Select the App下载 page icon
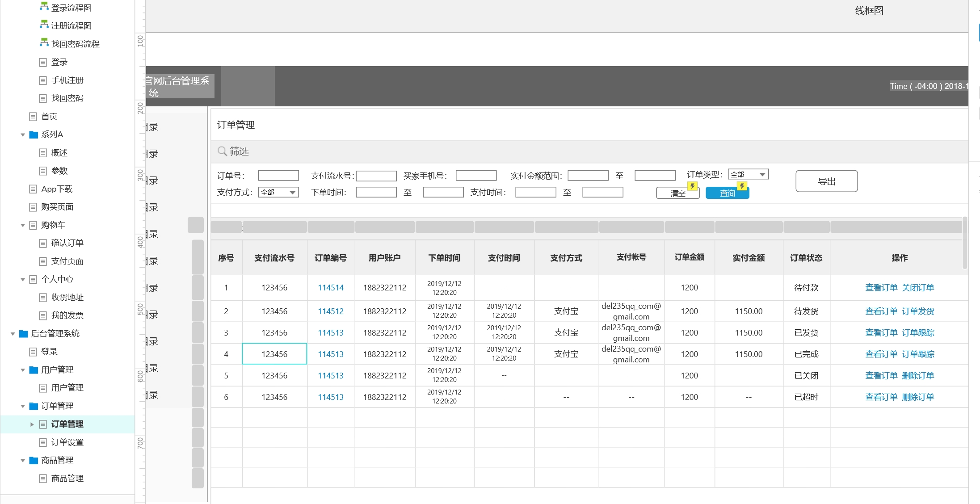The height and width of the screenshot is (504, 980). 33,189
